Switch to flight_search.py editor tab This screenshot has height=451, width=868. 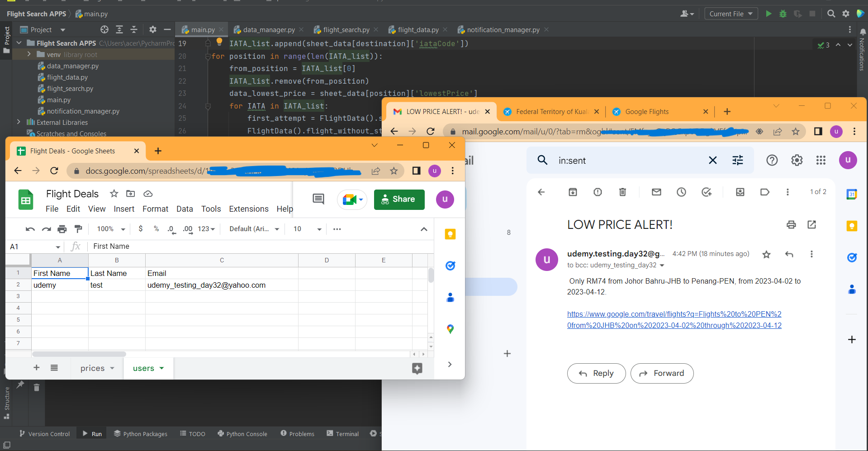[346, 29]
